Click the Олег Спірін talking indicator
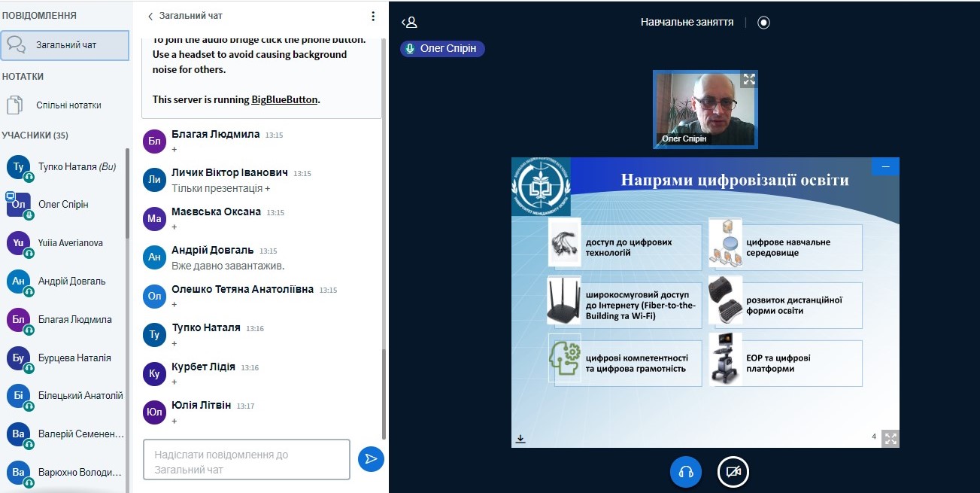This screenshot has height=493, width=980. point(443,49)
